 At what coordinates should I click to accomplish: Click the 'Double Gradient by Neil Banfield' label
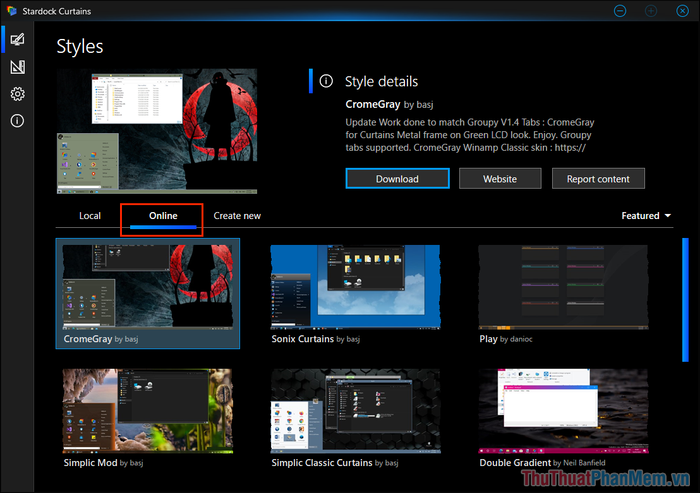pyautogui.click(x=542, y=463)
